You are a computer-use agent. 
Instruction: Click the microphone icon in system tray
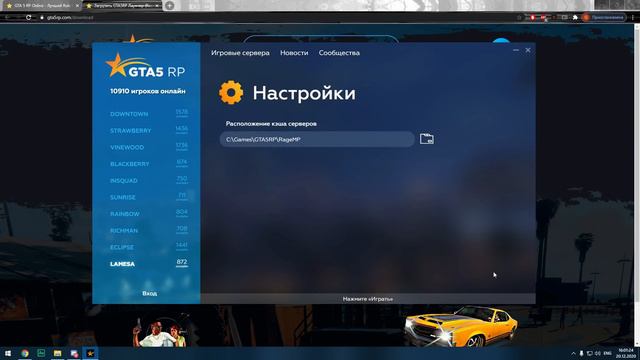click(581, 353)
